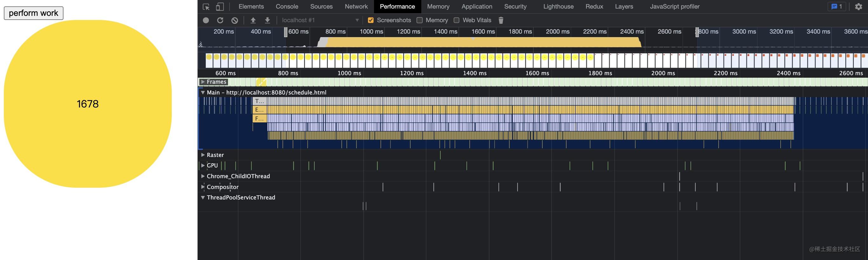
Task: Click the perform work button
Action: (x=33, y=13)
